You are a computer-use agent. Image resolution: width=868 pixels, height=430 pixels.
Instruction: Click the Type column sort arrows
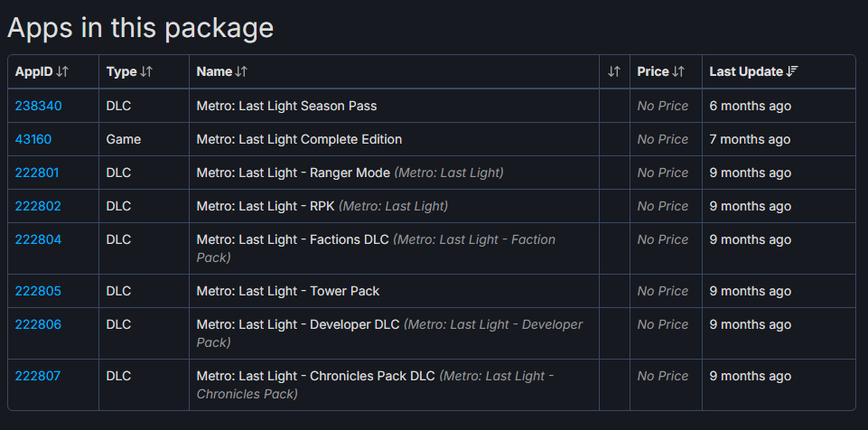pyautogui.click(x=147, y=71)
